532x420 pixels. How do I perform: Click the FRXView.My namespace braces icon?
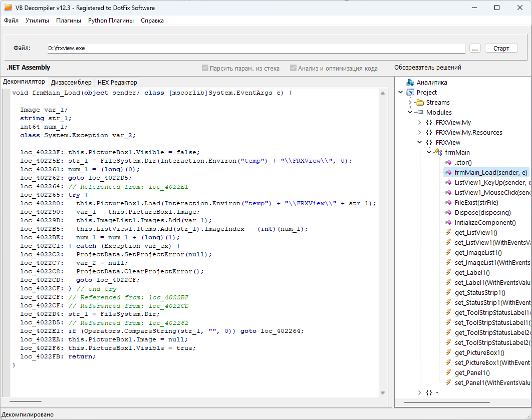tap(429, 122)
